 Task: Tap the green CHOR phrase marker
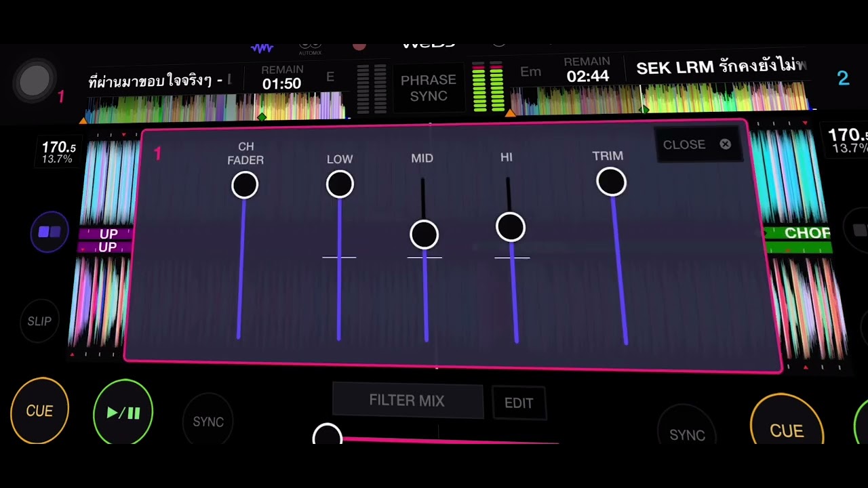click(799, 233)
